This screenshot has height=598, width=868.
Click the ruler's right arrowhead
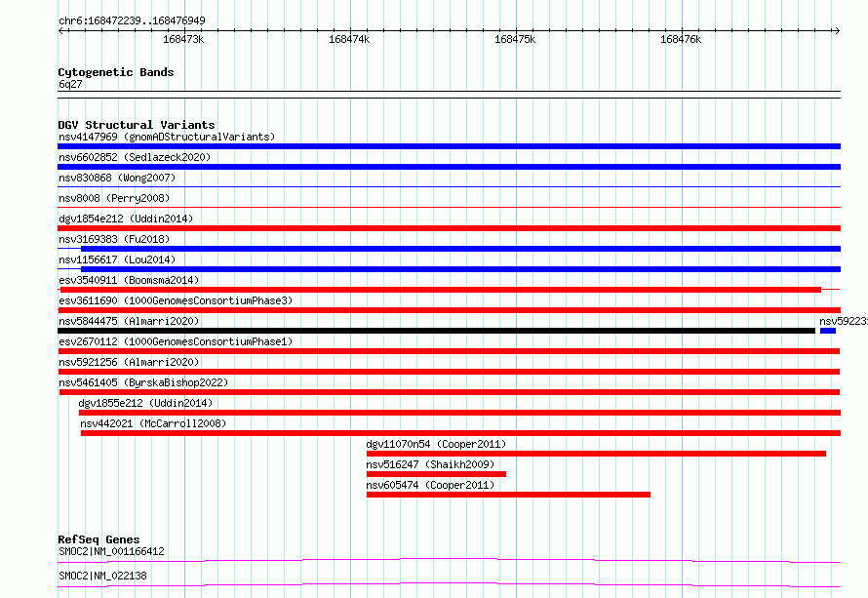[x=837, y=30]
